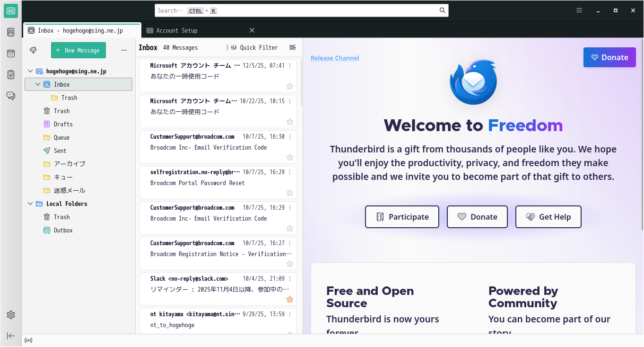Open the message list display options

tap(293, 47)
